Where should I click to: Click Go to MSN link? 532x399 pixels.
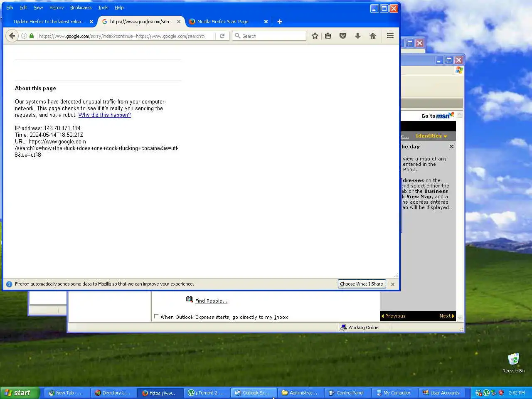[x=437, y=116]
